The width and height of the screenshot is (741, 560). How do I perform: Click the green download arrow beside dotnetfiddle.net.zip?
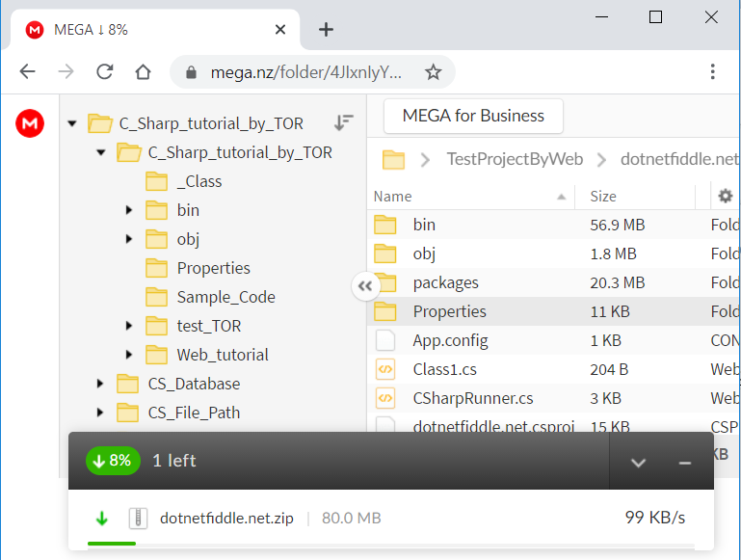101,519
